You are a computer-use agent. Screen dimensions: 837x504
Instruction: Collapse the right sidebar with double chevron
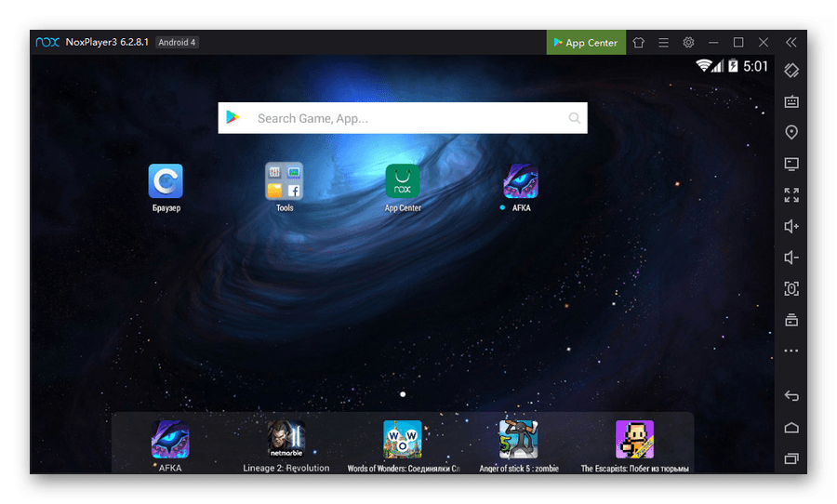(790, 43)
